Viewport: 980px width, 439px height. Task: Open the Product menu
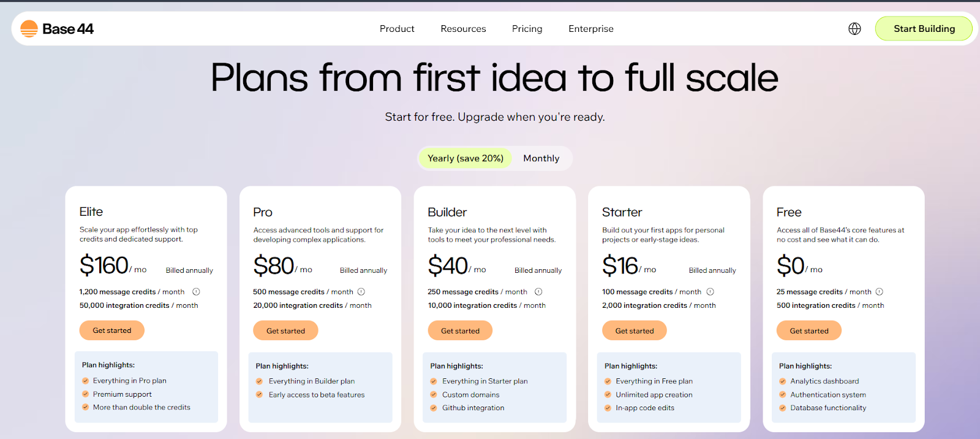[396, 28]
